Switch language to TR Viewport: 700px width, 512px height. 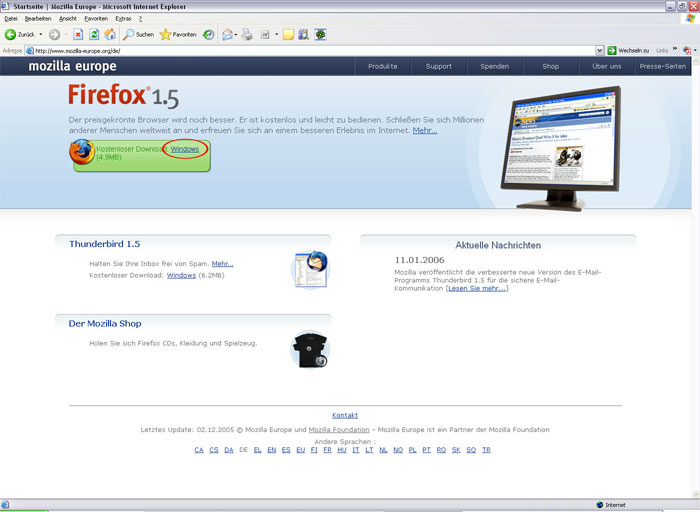[486, 450]
